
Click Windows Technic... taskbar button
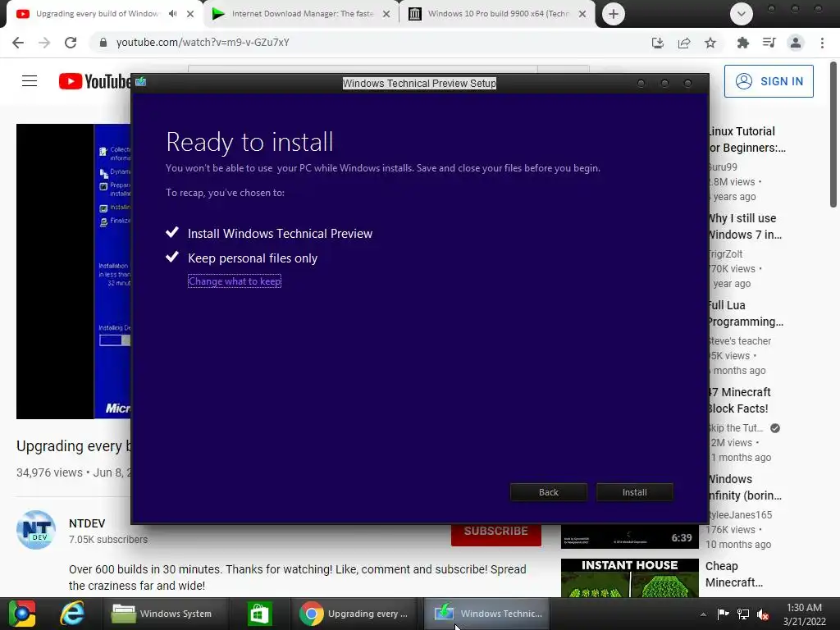(x=488, y=614)
